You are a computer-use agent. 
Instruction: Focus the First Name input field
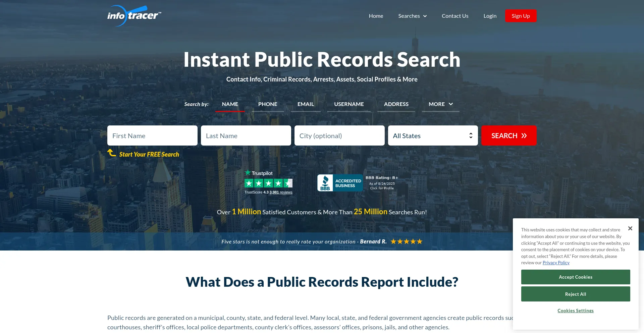click(152, 135)
